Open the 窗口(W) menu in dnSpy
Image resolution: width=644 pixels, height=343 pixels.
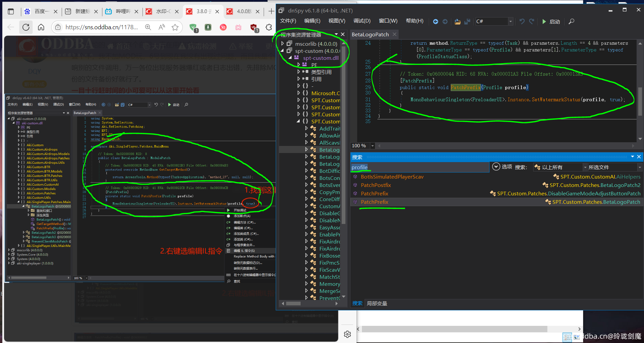388,21
